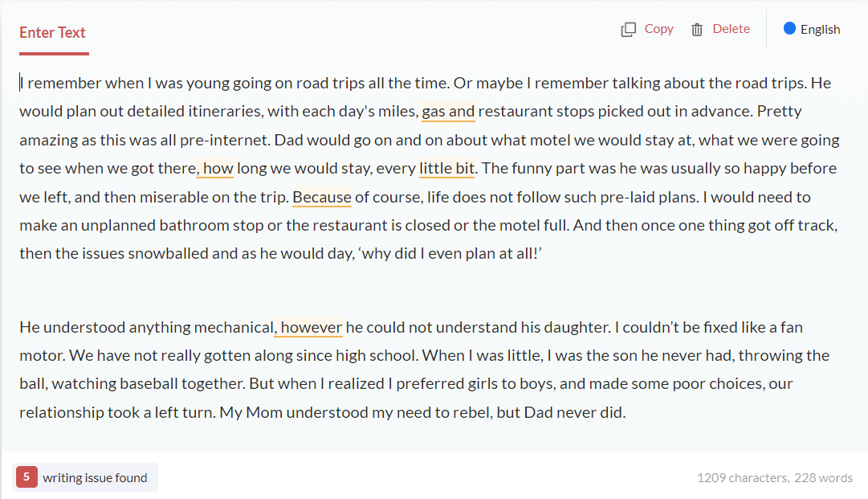Open the suggestion for "little bit"
The width and height of the screenshot is (868, 499).
tap(446, 169)
